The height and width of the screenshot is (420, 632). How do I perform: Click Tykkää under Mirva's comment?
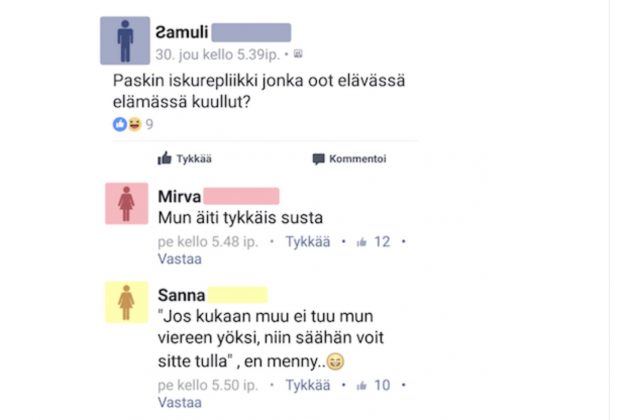click(308, 242)
